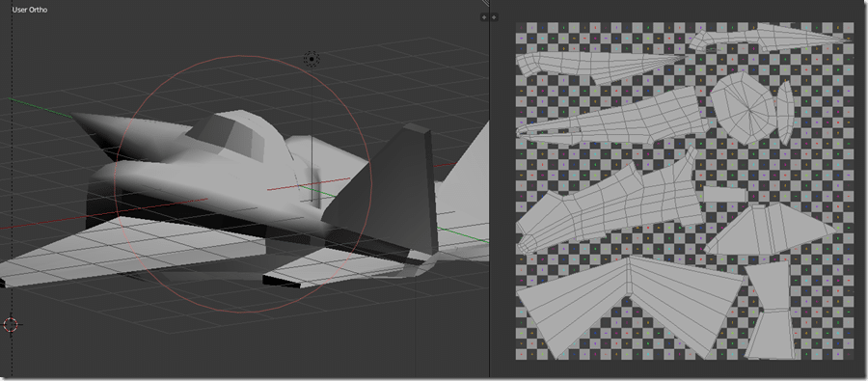This screenshot has height=381, width=868.
Task: Click the red-white 3D cursor crosshair
Action: click(11, 324)
